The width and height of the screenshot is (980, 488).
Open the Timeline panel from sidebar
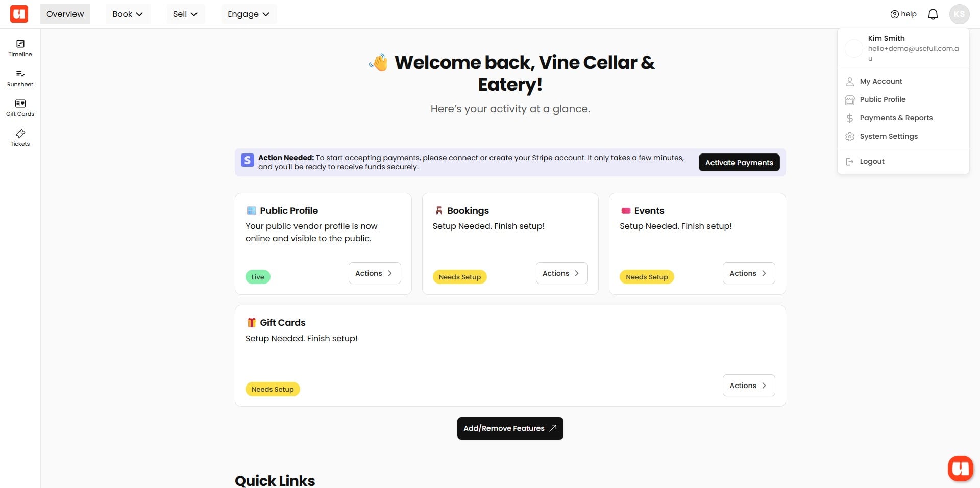(20, 47)
